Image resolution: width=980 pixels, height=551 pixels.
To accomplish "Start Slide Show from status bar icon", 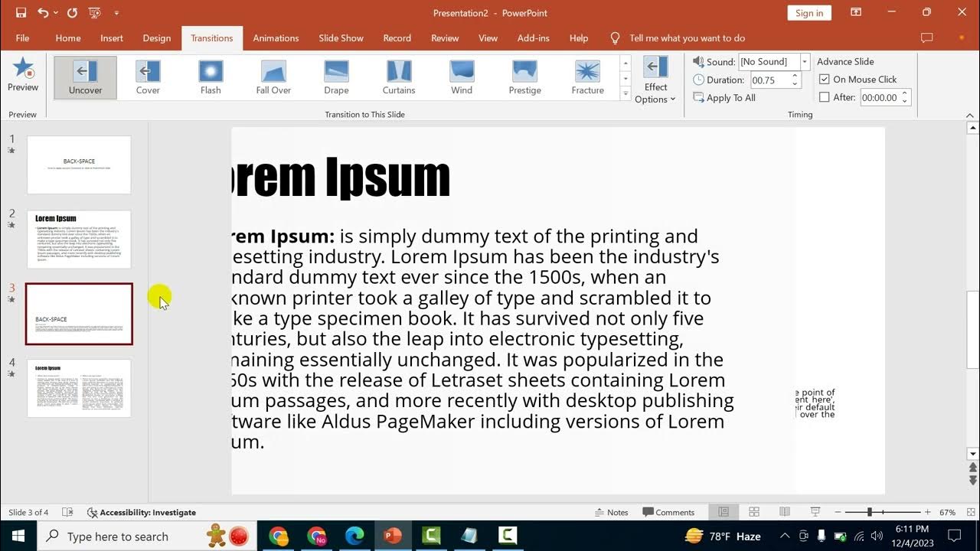I will (x=815, y=512).
